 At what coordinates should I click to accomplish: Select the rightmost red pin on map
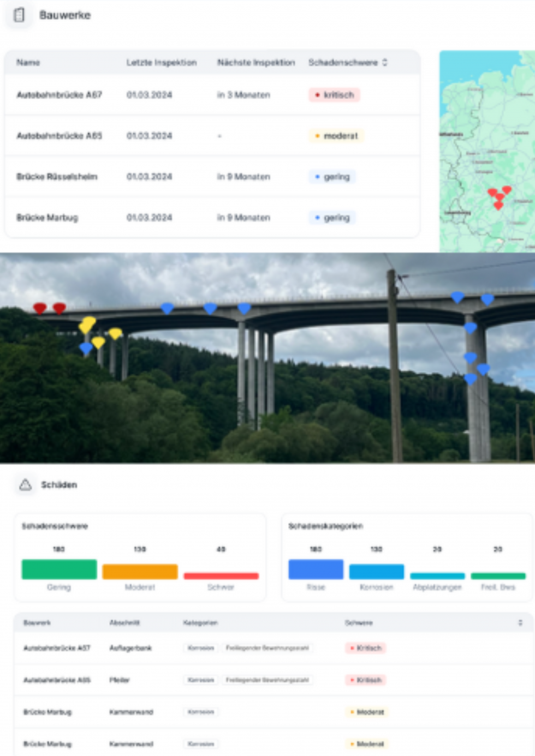507,190
